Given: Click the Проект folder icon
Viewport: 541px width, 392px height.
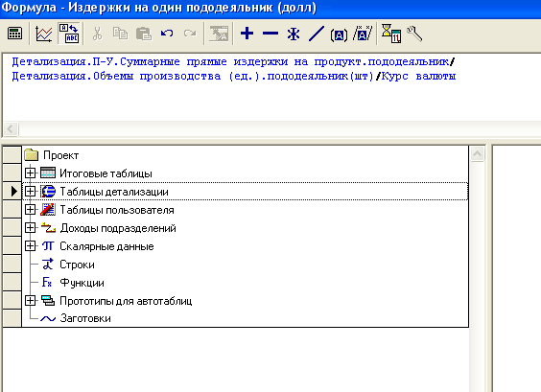Looking at the screenshot, I should [32, 155].
